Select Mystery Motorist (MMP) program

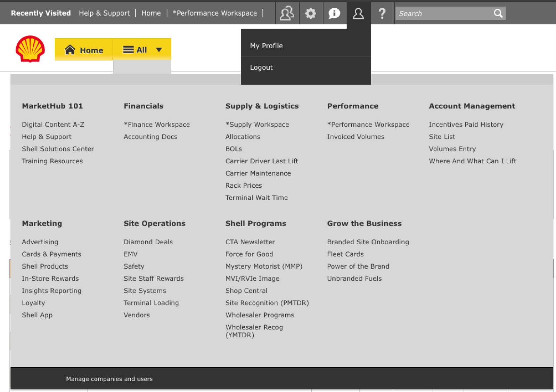(x=264, y=266)
